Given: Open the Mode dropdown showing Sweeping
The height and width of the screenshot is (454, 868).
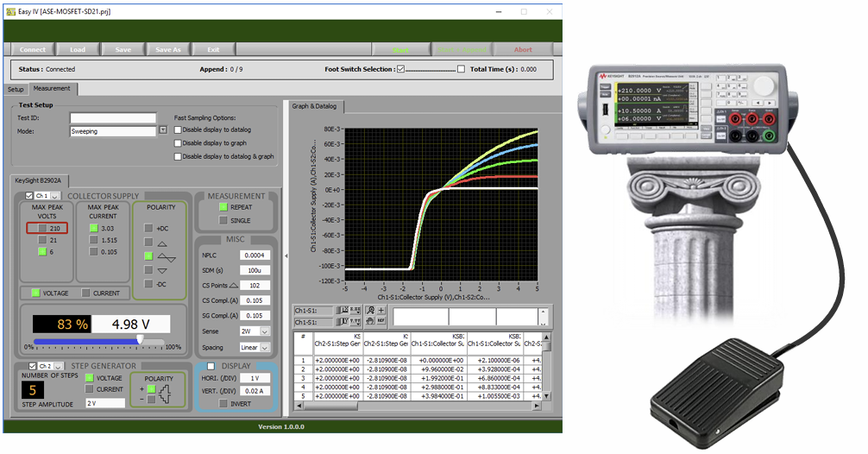Looking at the screenshot, I should 162,131.
